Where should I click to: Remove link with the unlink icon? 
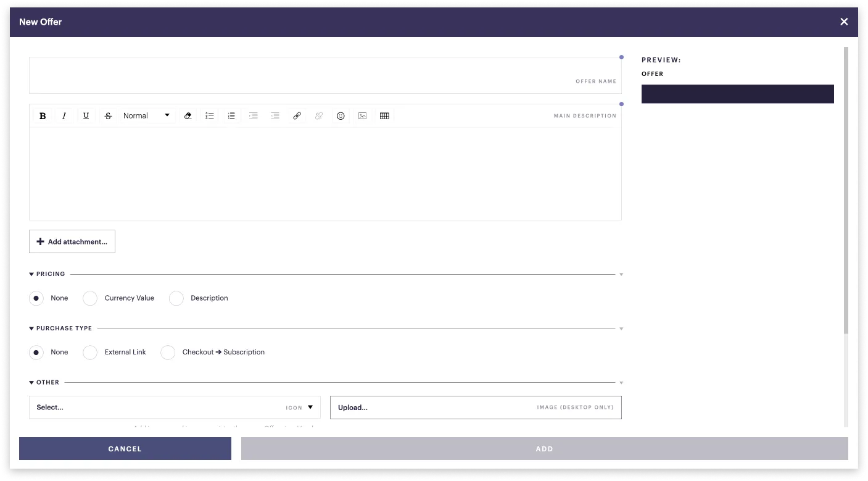tap(319, 116)
